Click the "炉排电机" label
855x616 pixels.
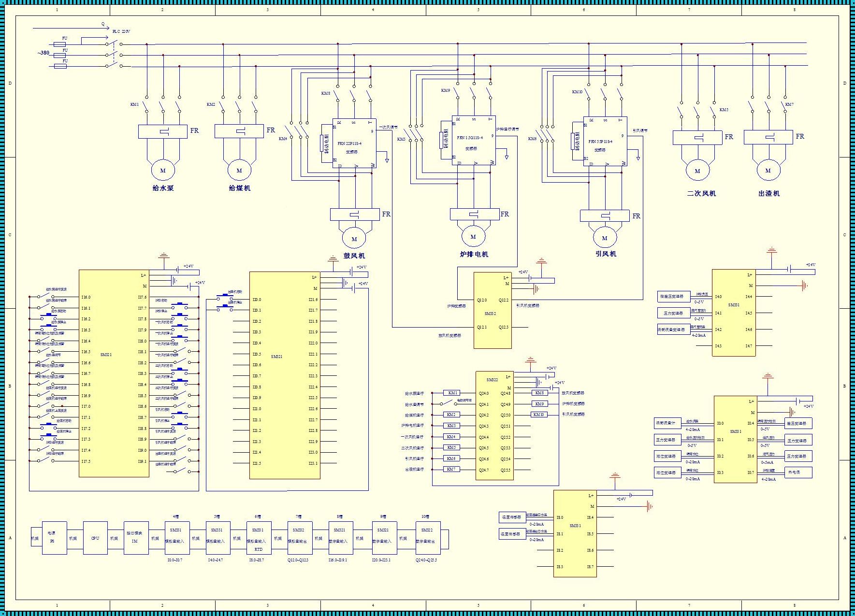click(474, 254)
